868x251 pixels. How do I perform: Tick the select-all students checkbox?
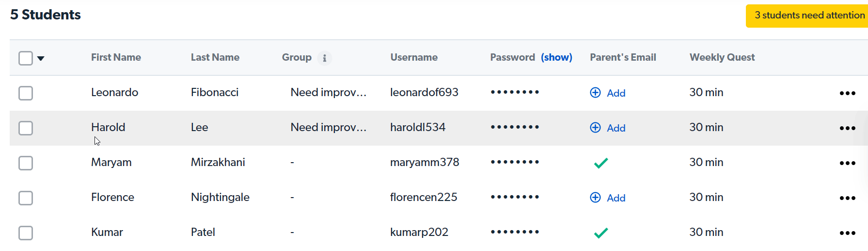tap(26, 58)
